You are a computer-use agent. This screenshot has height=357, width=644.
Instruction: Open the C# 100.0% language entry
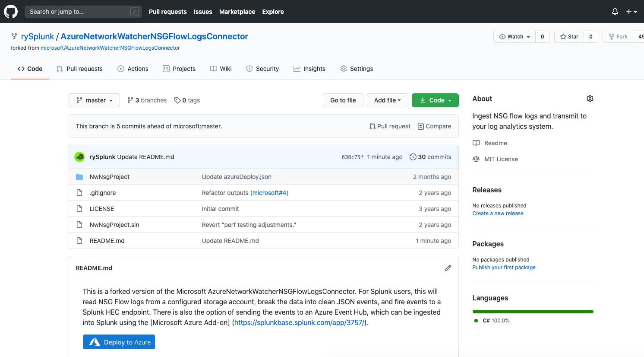coord(492,321)
